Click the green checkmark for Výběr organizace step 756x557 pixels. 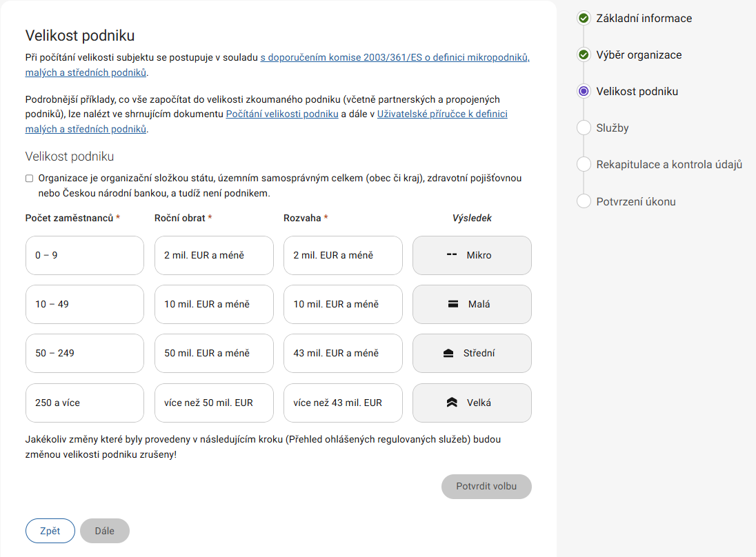click(x=584, y=55)
